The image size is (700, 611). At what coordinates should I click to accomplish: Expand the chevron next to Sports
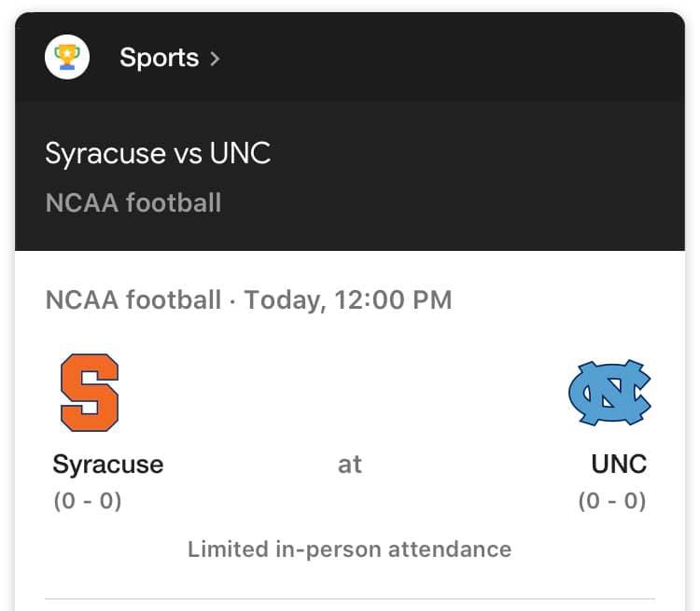coord(215,59)
